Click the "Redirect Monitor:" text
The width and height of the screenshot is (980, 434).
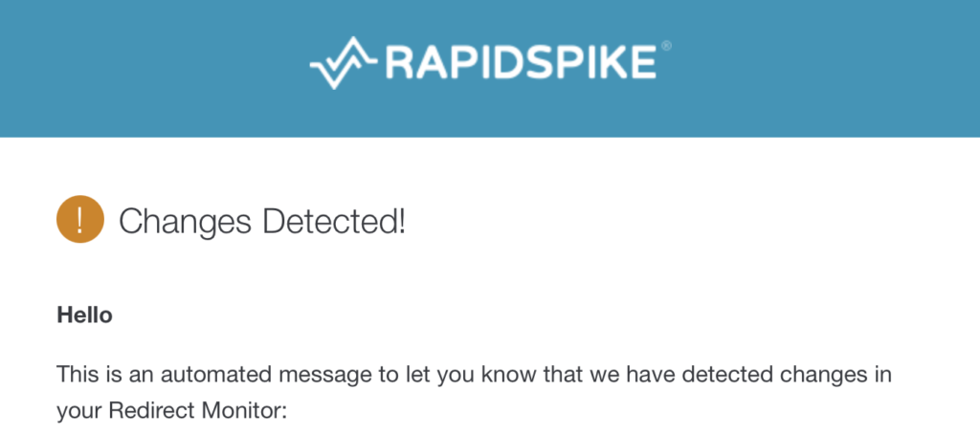tap(197, 410)
